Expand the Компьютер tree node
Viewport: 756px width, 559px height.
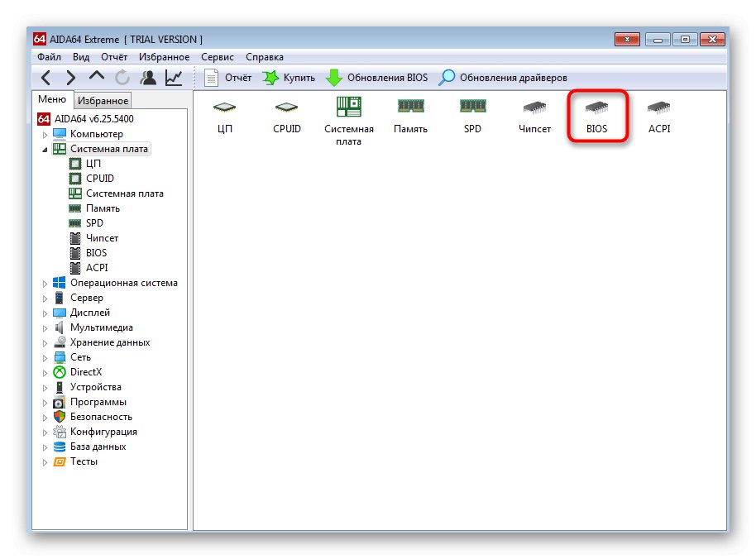tap(45, 135)
